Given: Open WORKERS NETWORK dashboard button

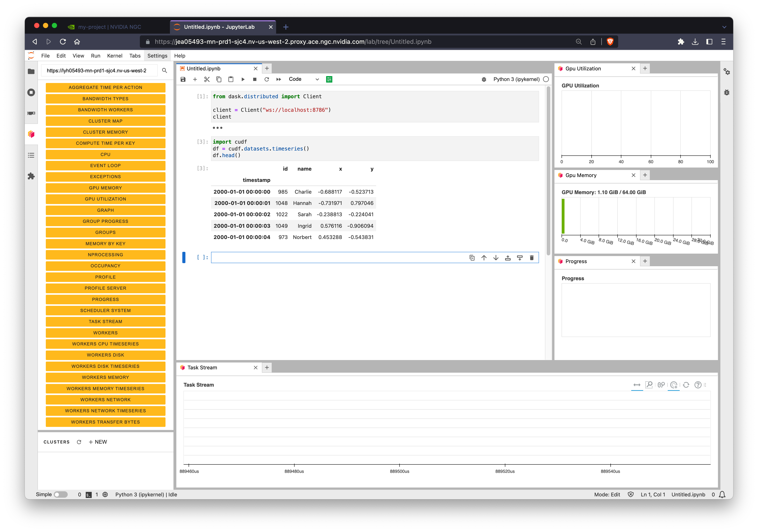Looking at the screenshot, I should point(106,400).
